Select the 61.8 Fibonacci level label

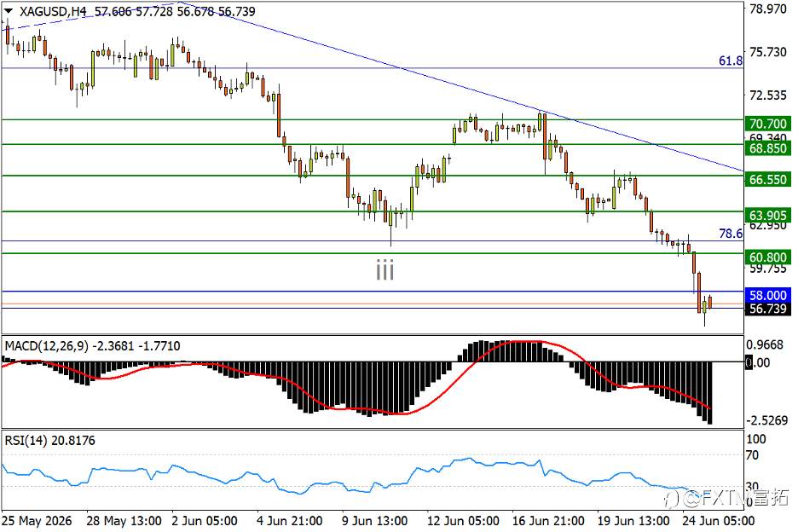click(x=731, y=61)
